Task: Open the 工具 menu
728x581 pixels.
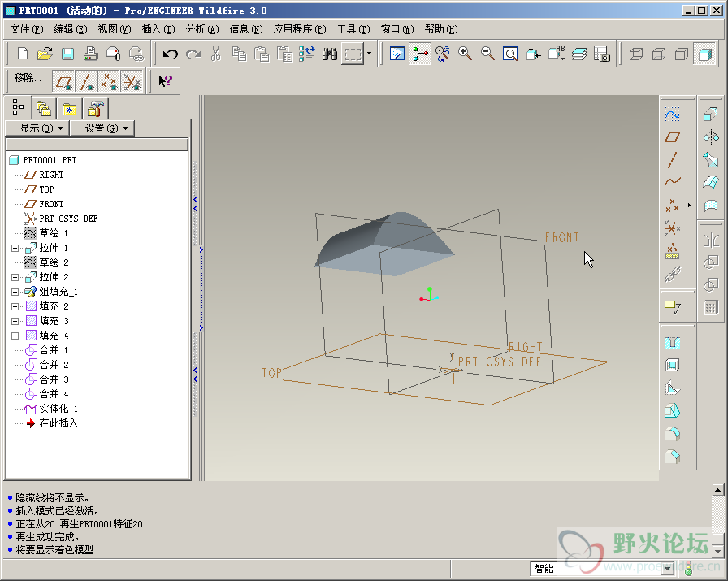Action: 353,29
